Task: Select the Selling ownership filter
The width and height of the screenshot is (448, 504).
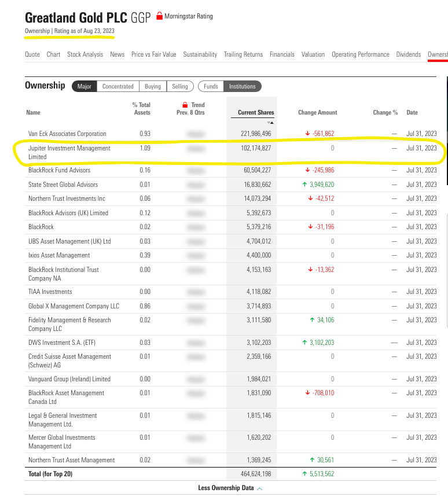Action: coord(180,86)
